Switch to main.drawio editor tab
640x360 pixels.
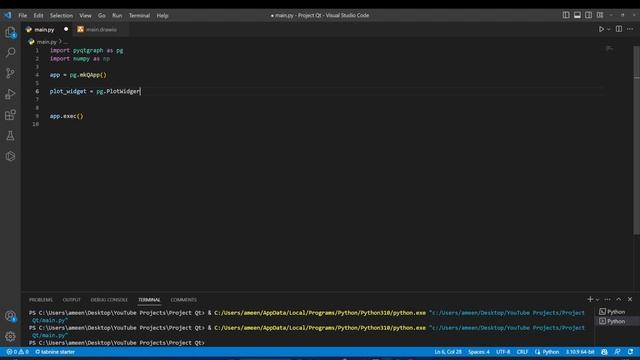(x=101, y=29)
